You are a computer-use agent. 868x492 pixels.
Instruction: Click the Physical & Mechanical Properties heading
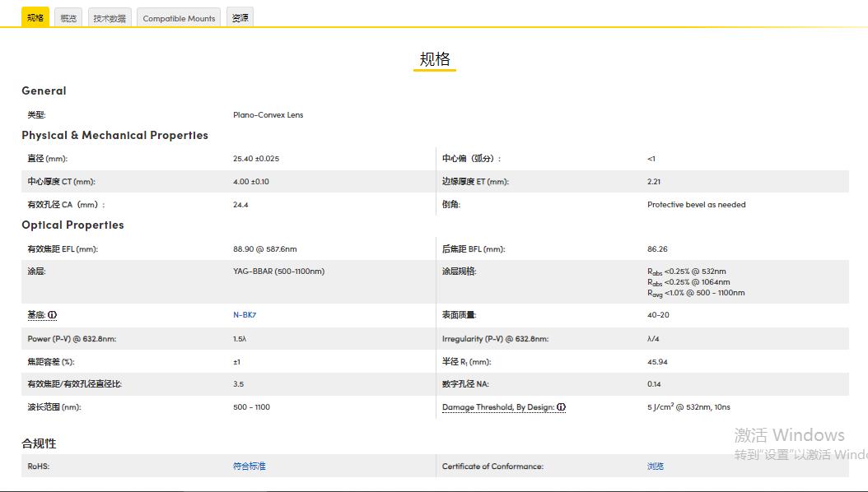point(114,135)
